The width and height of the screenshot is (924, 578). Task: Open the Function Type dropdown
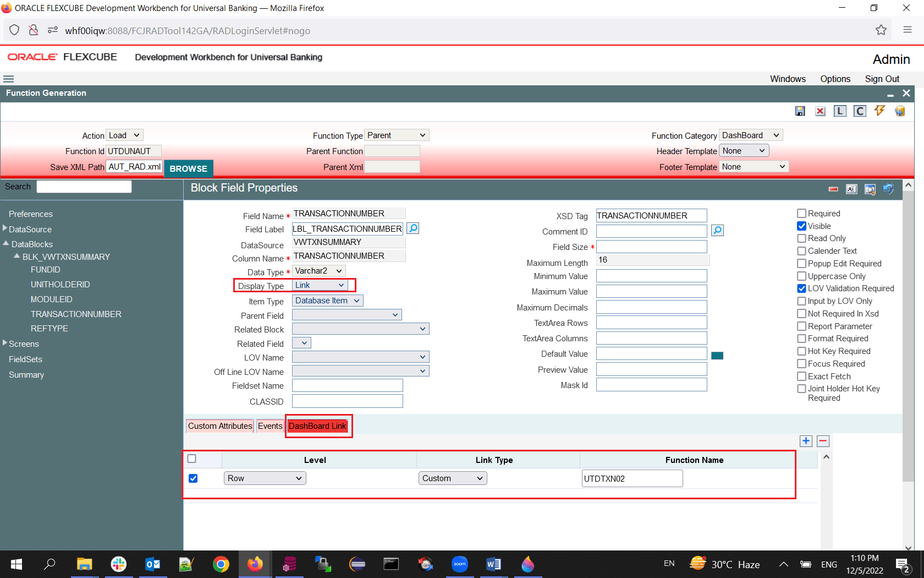tap(397, 135)
